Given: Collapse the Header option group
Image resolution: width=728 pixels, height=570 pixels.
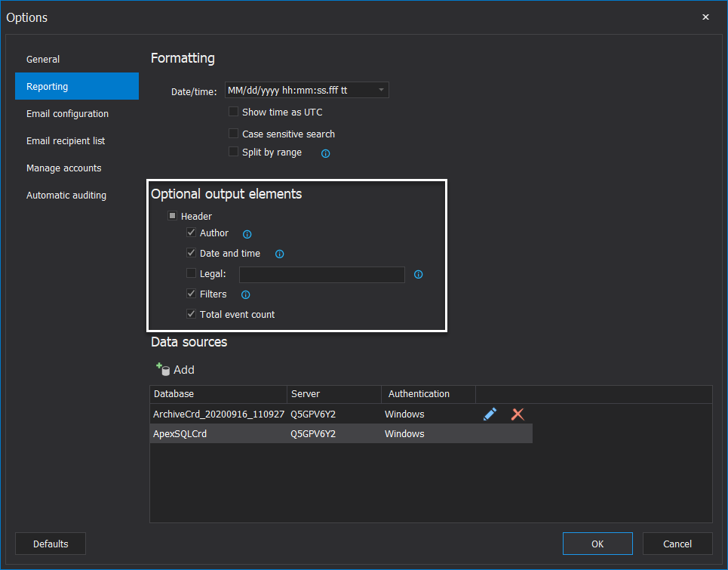Looking at the screenshot, I should 172,215.
